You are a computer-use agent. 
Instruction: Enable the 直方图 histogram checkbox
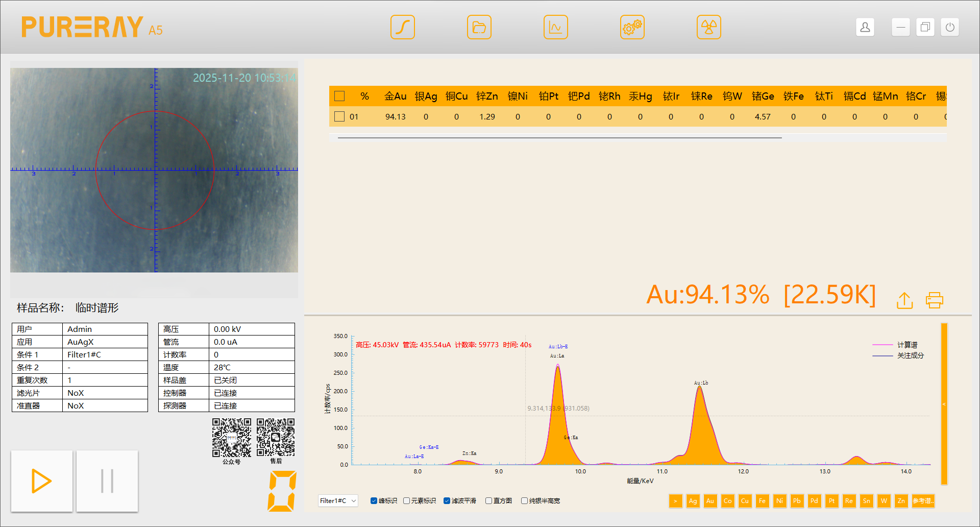pos(488,501)
